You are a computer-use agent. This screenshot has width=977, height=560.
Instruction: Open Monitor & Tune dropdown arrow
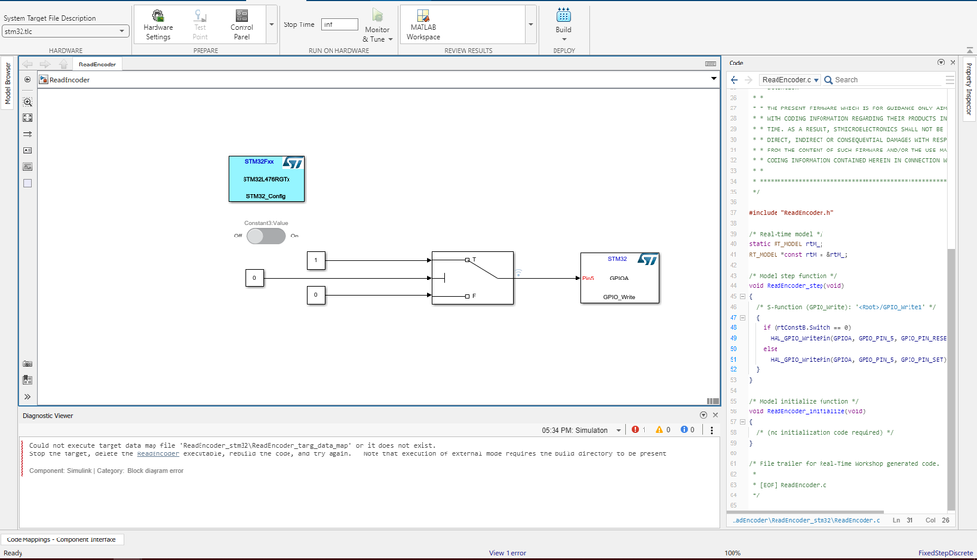coord(390,39)
